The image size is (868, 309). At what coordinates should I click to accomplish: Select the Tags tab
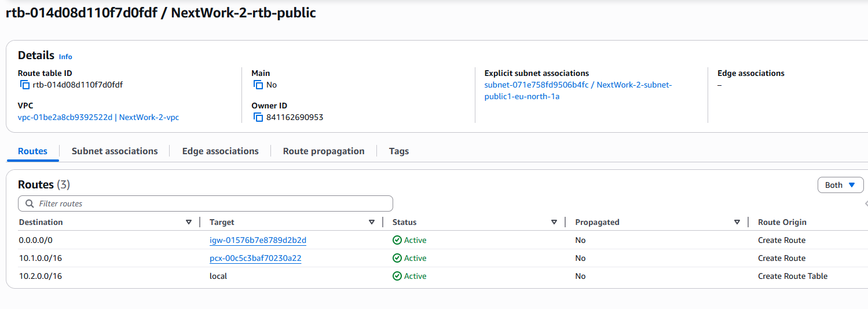tap(398, 151)
